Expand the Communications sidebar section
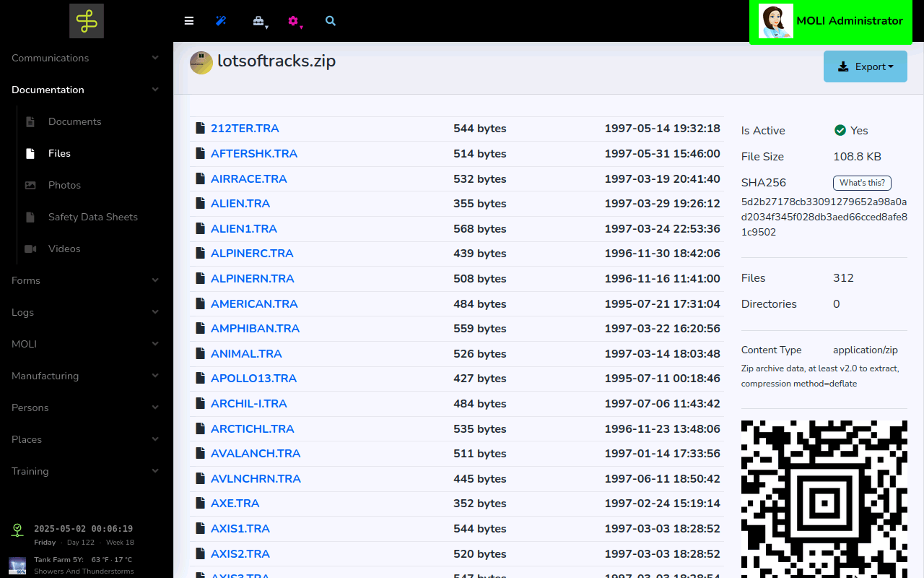This screenshot has width=924, height=578. coord(86,58)
